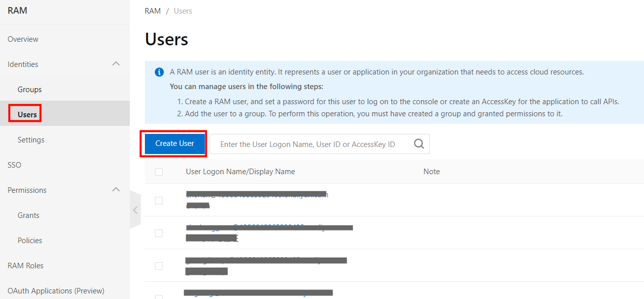Open Policies under Permissions
The image size is (644, 299).
pos(30,240)
